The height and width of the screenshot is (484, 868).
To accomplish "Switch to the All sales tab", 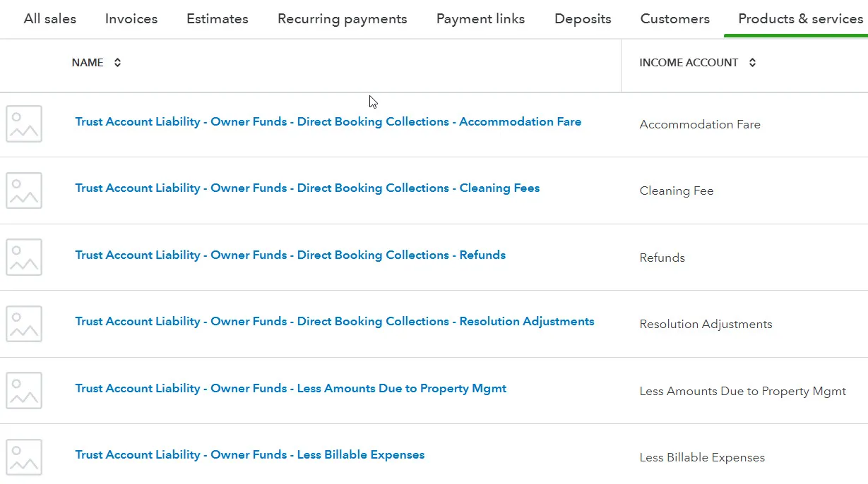I will (x=49, y=19).
